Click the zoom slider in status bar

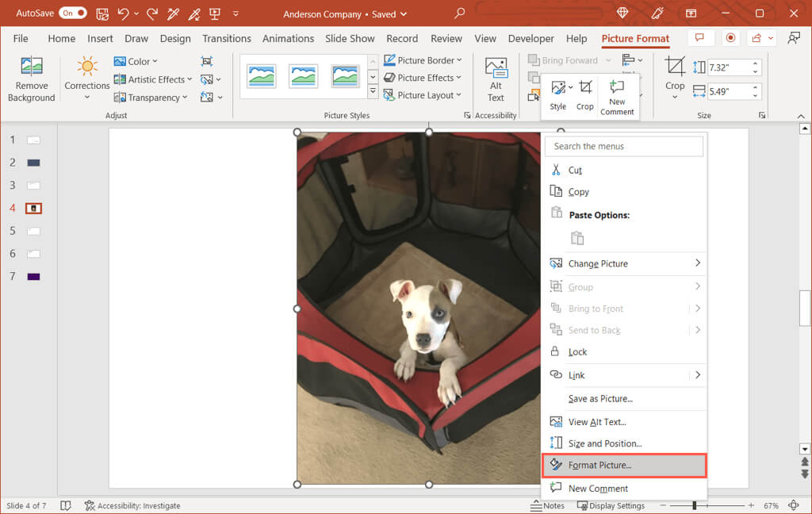[695, 505]
